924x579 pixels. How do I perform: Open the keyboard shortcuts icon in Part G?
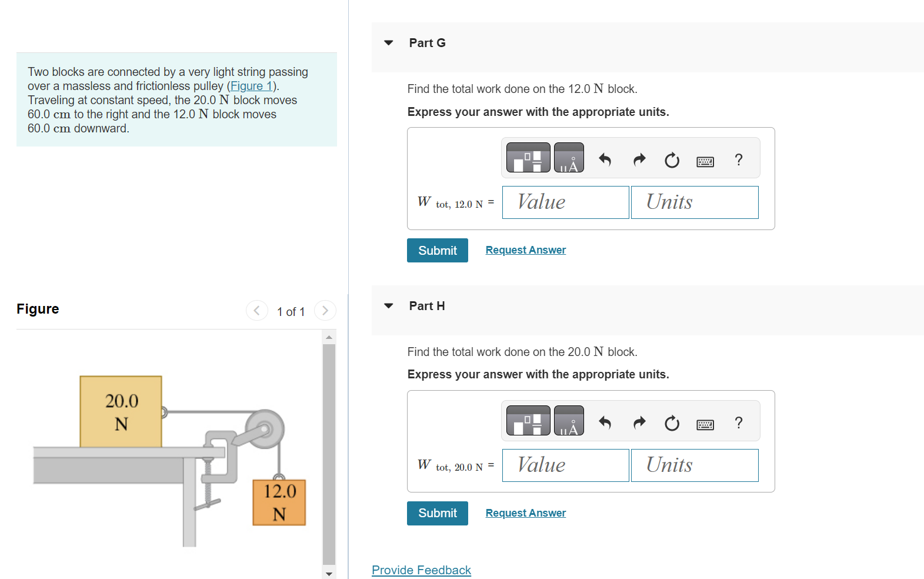(705, 160)
